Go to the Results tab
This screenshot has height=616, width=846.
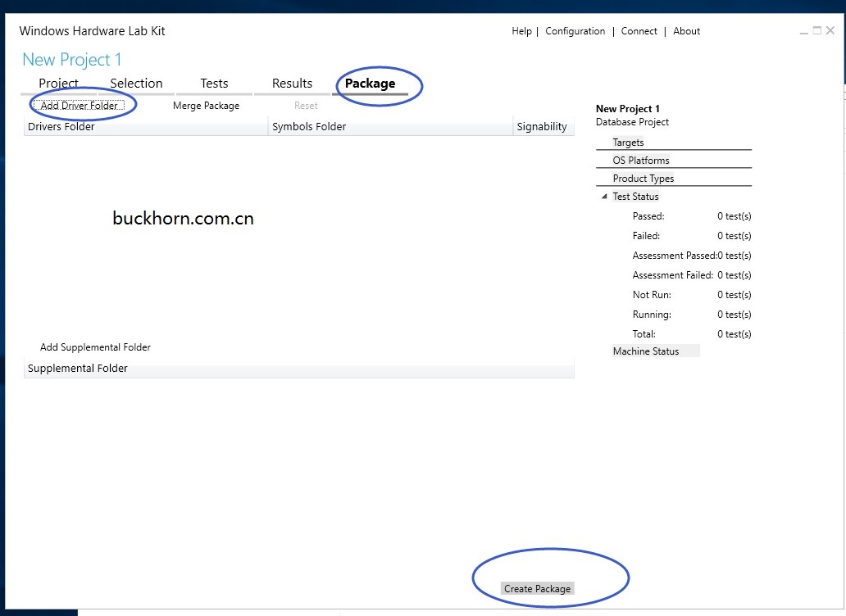pos(292,84)
